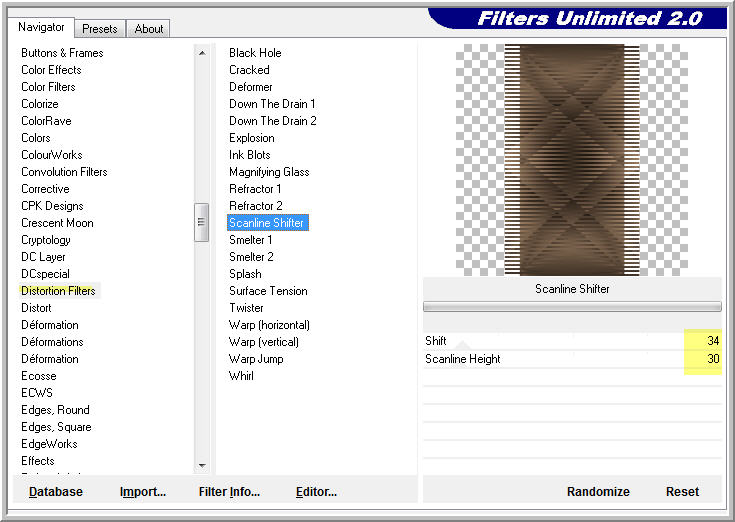The width and height of the screenshot is (735, 522).
Task: Choose the Black Hole filter
Action: point(255,53)
